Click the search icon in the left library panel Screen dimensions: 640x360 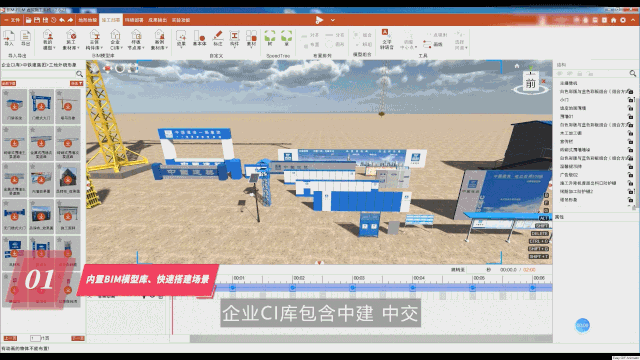pos(79,74)
